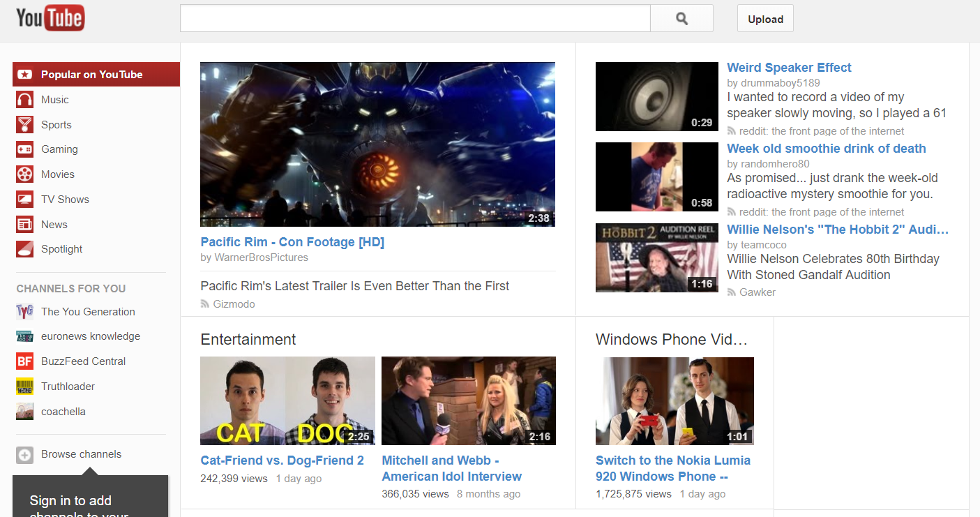Click the coachella channel icon
980x517 pixels.
pyautogui.click(x=25, y=412)
